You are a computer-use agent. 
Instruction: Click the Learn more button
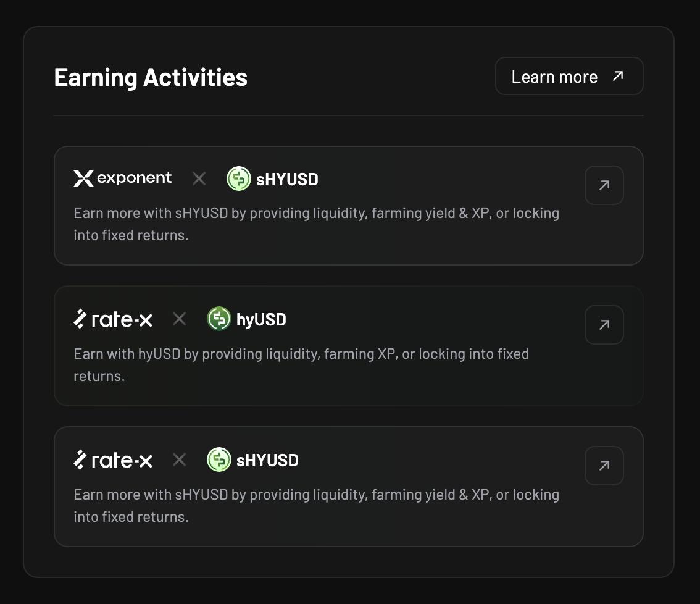[x=569, y=76]
